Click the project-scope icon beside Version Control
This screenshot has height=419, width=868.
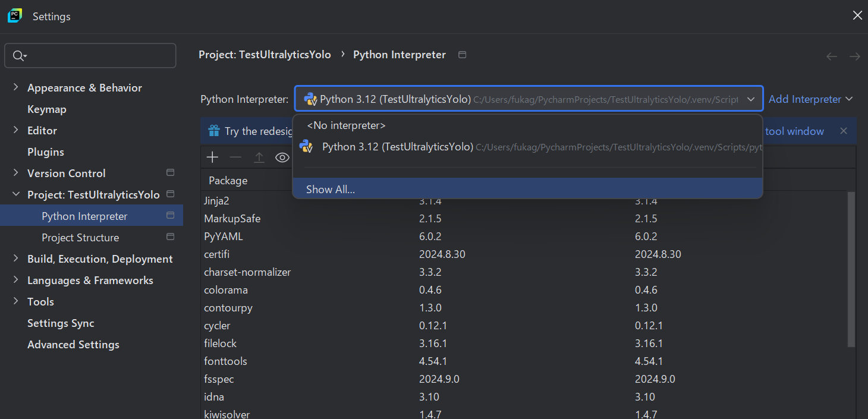coord(171,173)
